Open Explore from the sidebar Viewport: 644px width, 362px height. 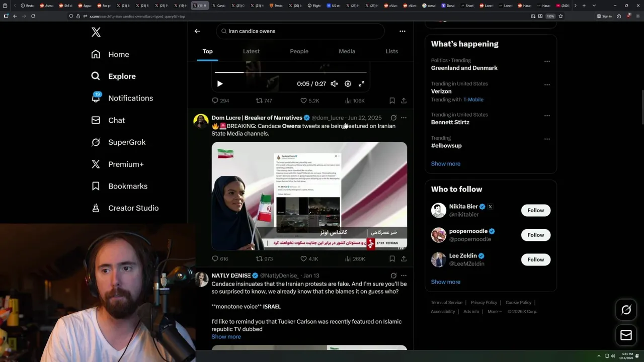pyautogui.click(x=114, y=76)
